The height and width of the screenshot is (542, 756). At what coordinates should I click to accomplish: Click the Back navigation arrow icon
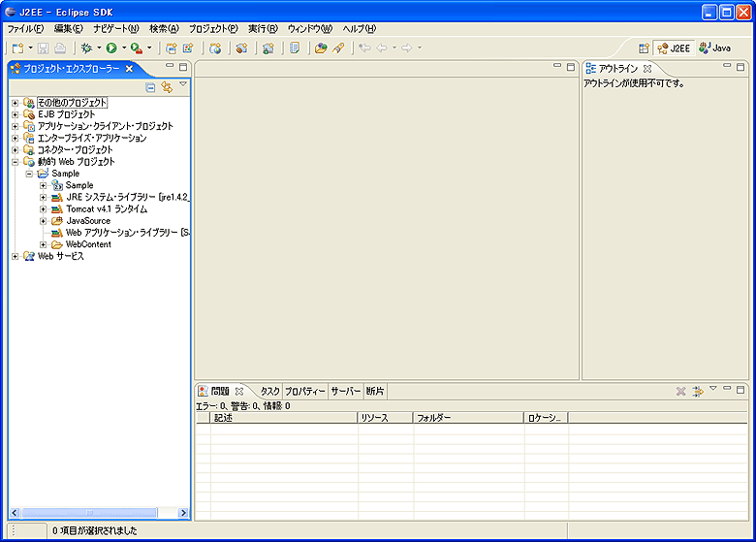382,48
